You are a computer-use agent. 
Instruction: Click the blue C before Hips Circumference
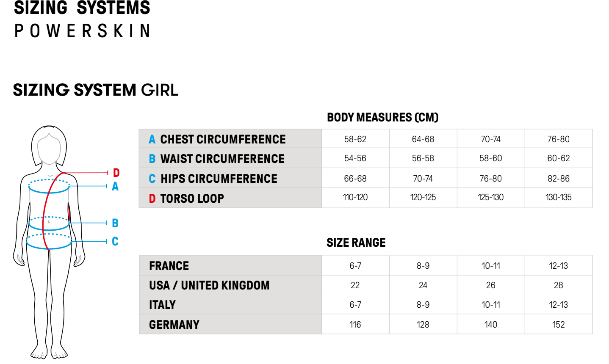(x=152, y=179)
